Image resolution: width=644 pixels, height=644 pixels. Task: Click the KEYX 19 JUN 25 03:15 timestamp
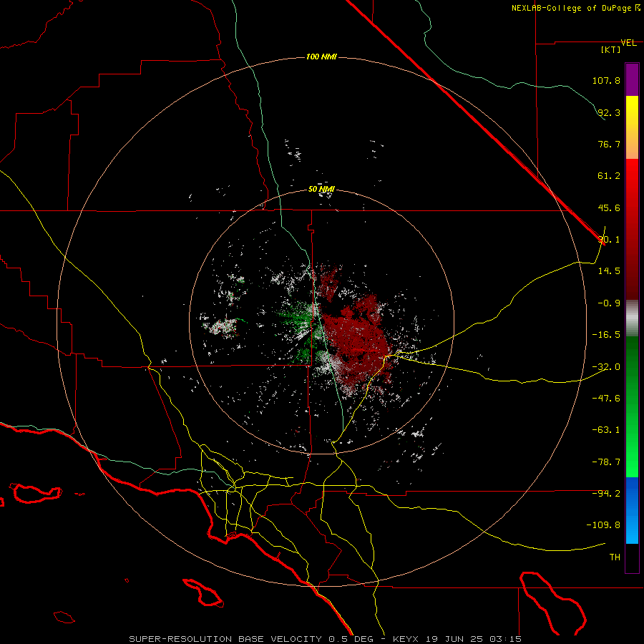tap(457, 639)
